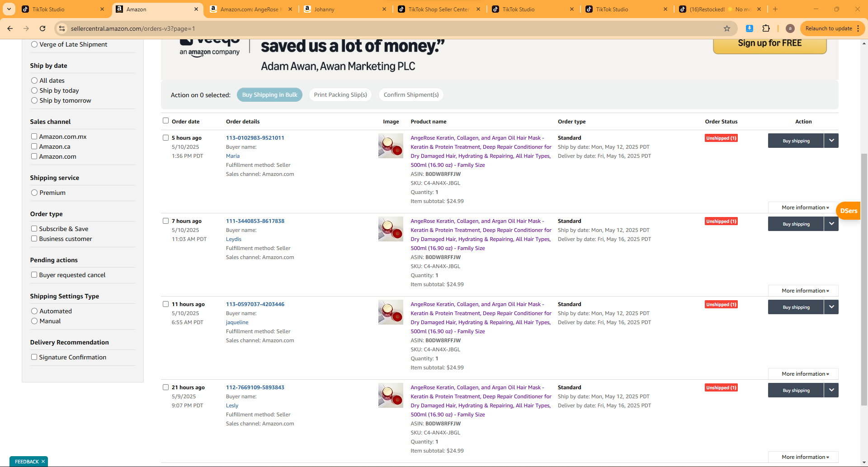The image size is (868, 467).
Task: Open the DSers floating widget
Action: click(x=849, y=211)
